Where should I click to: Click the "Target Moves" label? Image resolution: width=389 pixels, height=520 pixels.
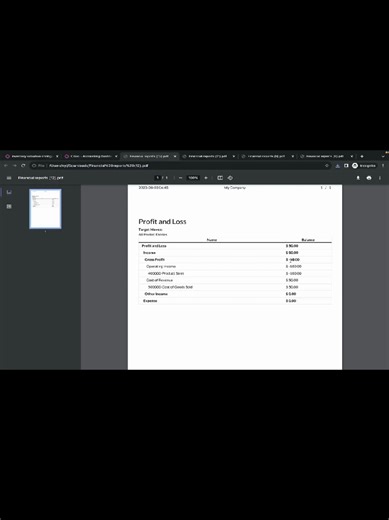click(150, 230)
